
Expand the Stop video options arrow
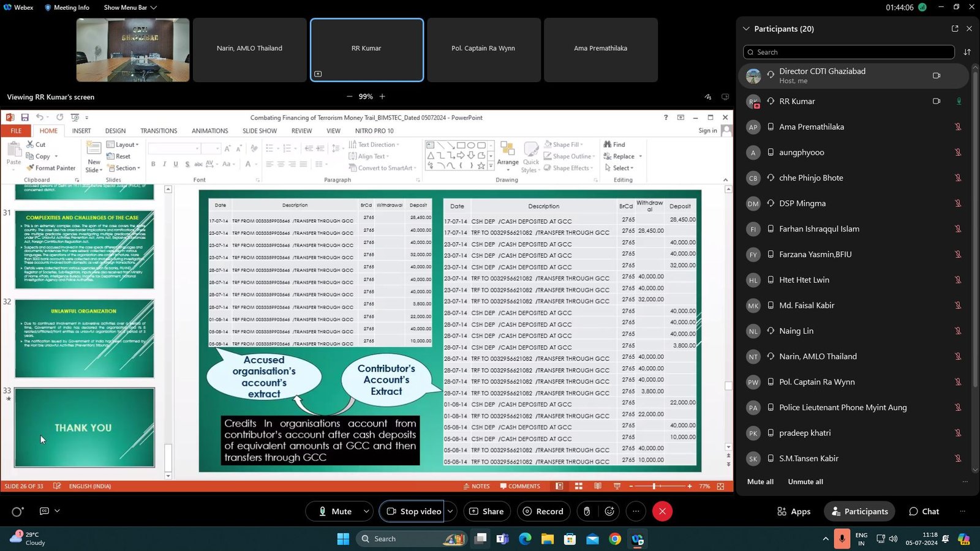[450, 511]
